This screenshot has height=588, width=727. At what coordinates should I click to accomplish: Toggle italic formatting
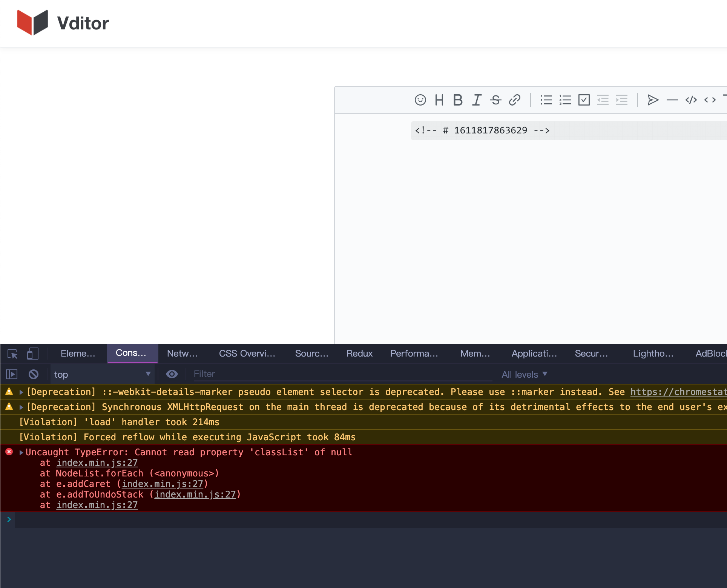pos(476,100)
